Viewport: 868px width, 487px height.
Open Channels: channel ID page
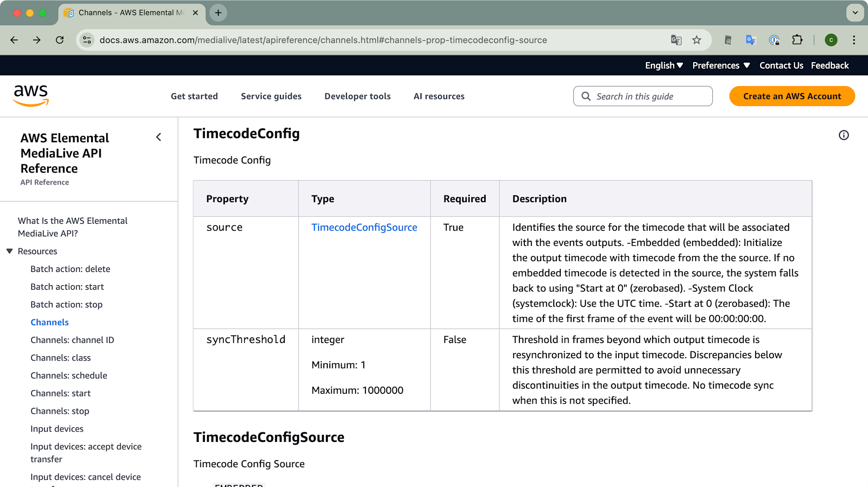pyautogui.click(x=72, y=340)
